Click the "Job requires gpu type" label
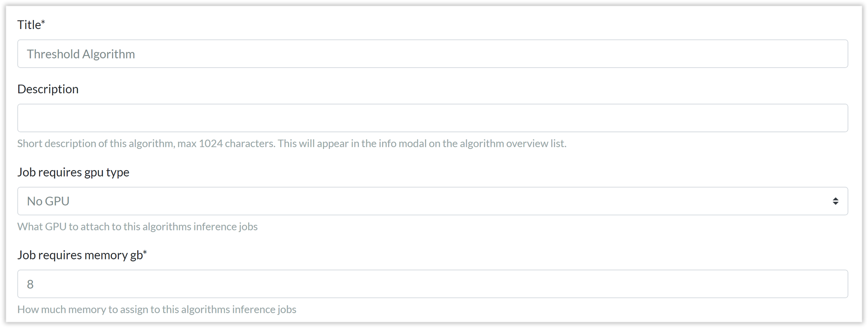The height and width of the screenshot is (328, 868). point(73,172)
